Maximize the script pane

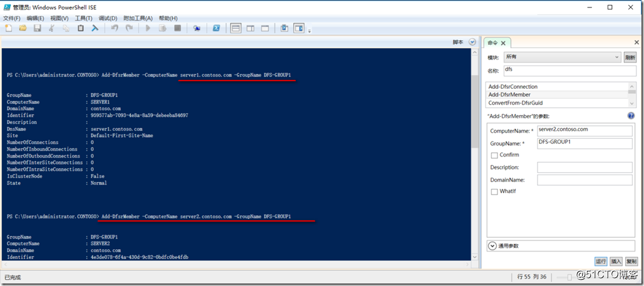click(x=265, y=28)
